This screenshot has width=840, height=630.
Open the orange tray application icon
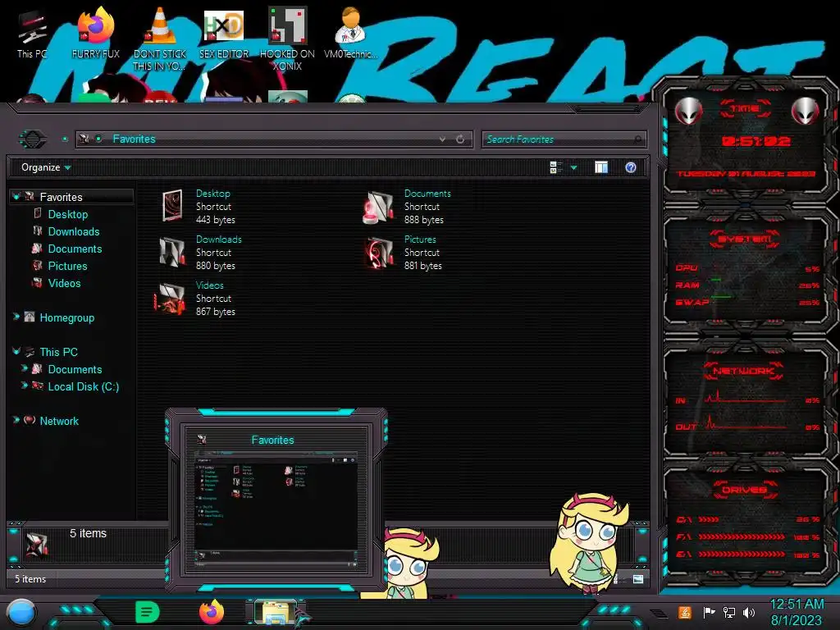click(x=684, y=612)
